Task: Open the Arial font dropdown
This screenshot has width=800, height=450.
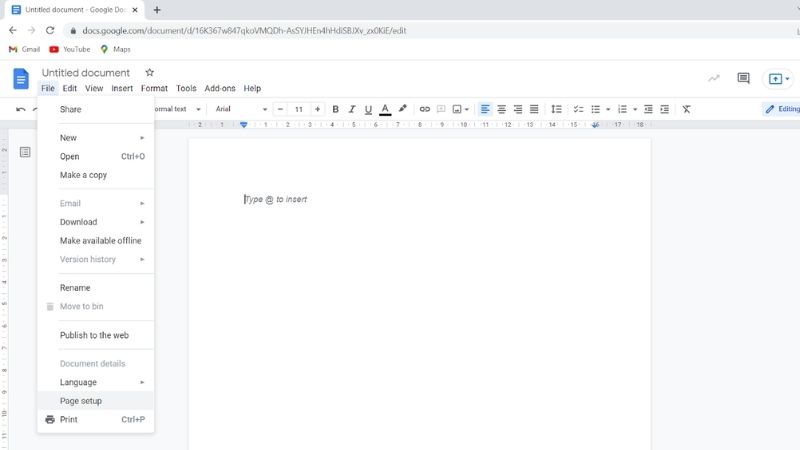Action: [241, 109]
